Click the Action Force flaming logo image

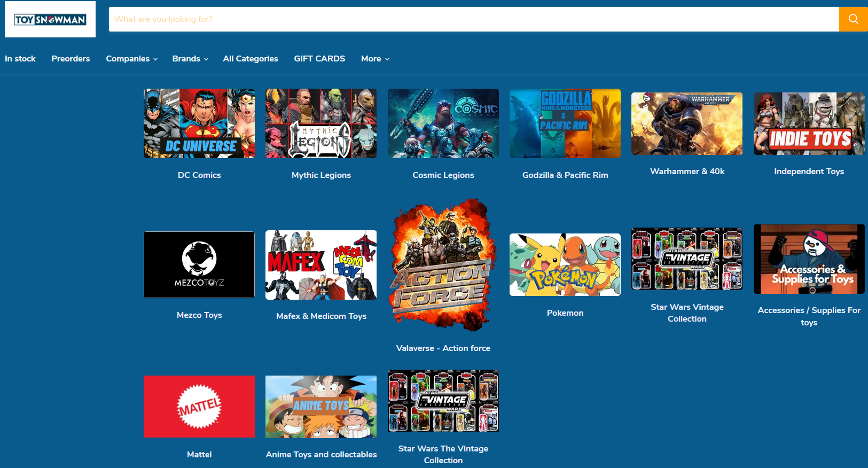[x=443, y=265]
